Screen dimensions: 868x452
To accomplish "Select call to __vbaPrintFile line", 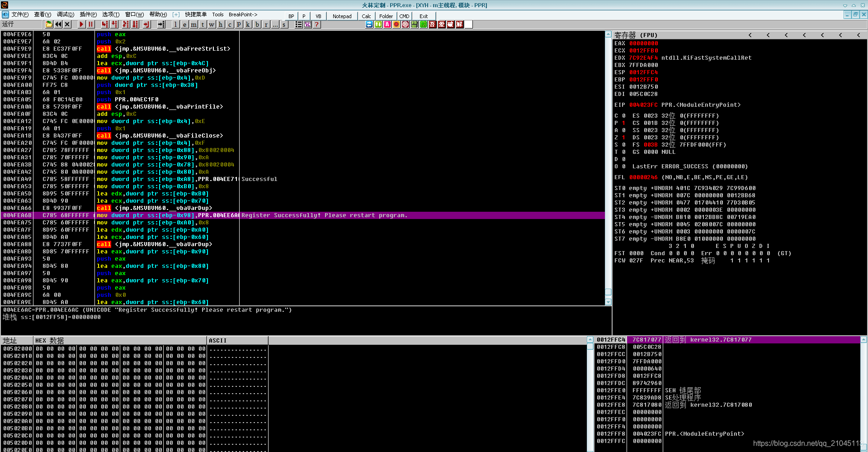I will click(303, 107).
